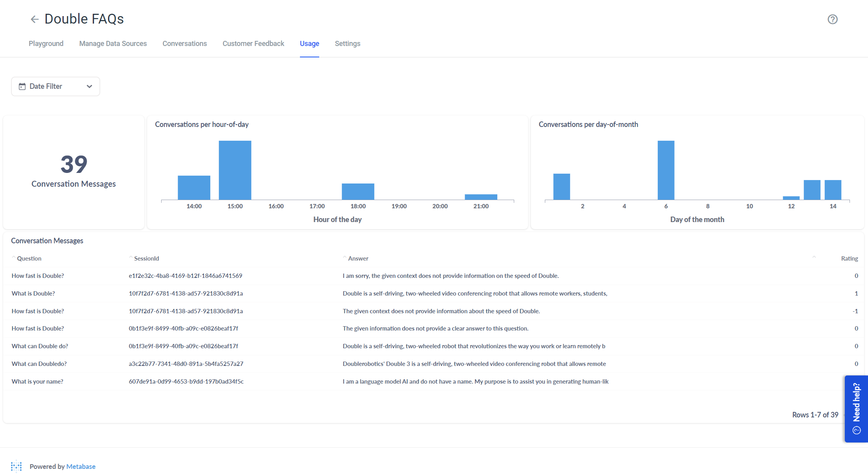Select the Usage tab
This screenshot has width=868, height=474.
pyautogui.click(x=309, y=44)
